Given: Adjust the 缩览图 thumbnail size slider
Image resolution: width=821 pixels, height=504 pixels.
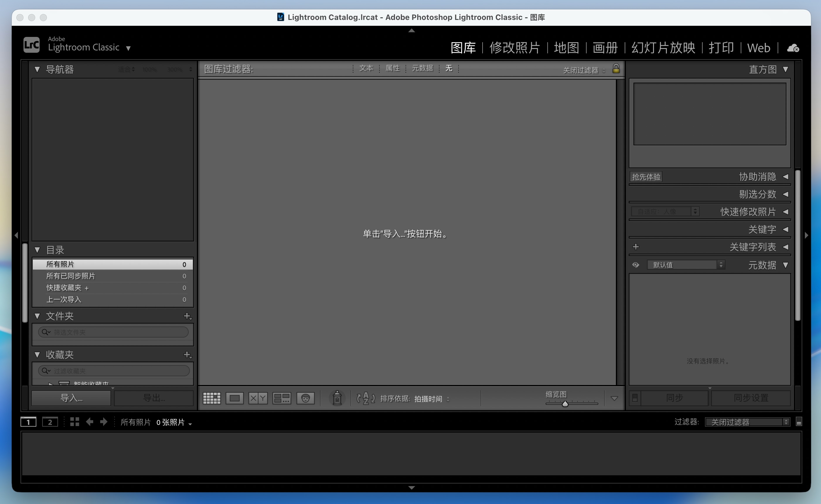Looking at the screenshot, I should point(565,404).
